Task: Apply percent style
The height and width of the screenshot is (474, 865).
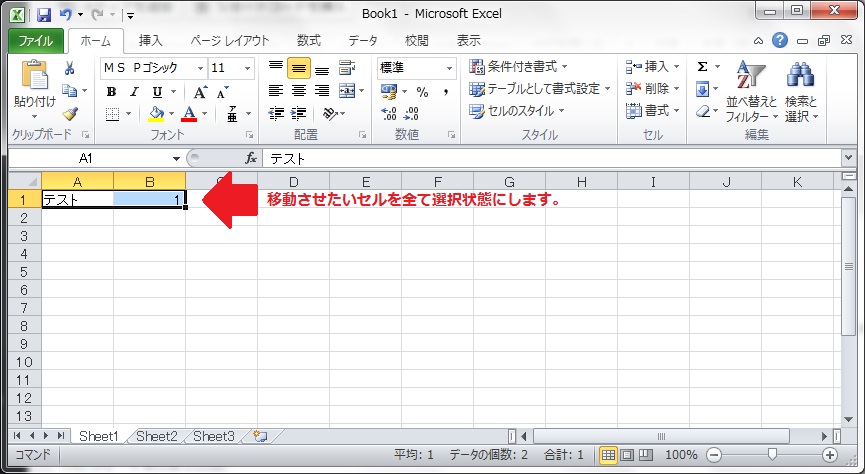Action: 423,92
